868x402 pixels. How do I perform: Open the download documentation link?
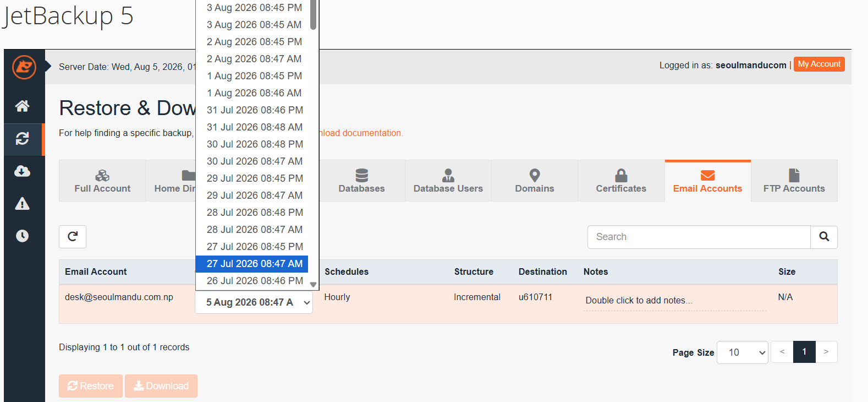[361, 133]
